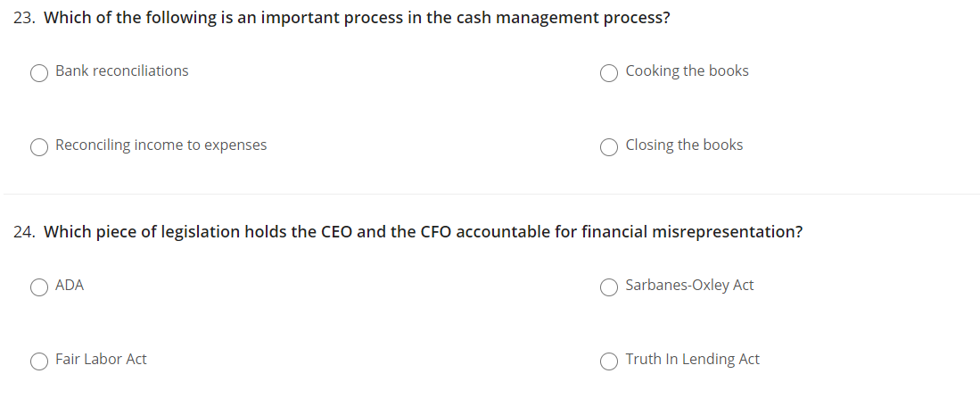Click the number 23 question marker
This screenshot has width=980, height=407.
click(24, 18)
